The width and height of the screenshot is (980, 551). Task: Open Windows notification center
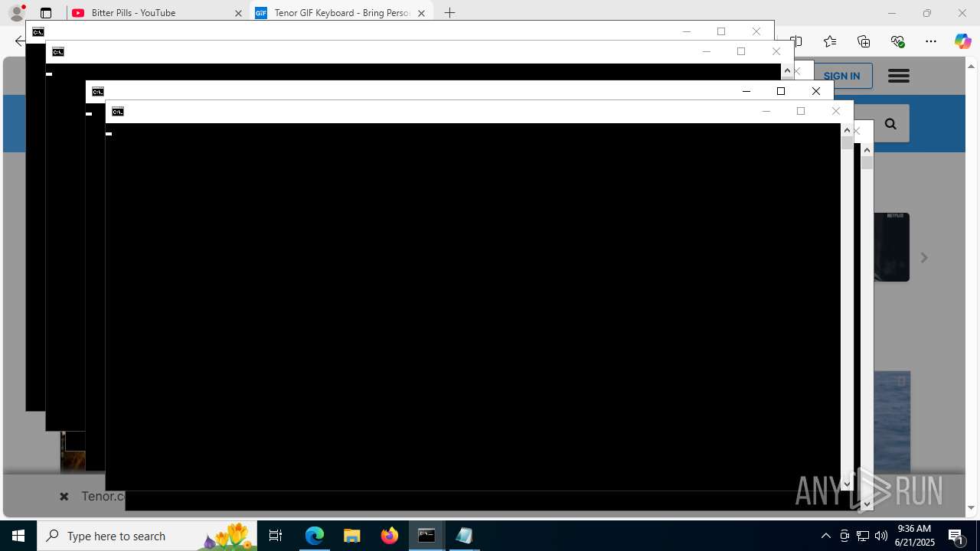coord(956,536)
